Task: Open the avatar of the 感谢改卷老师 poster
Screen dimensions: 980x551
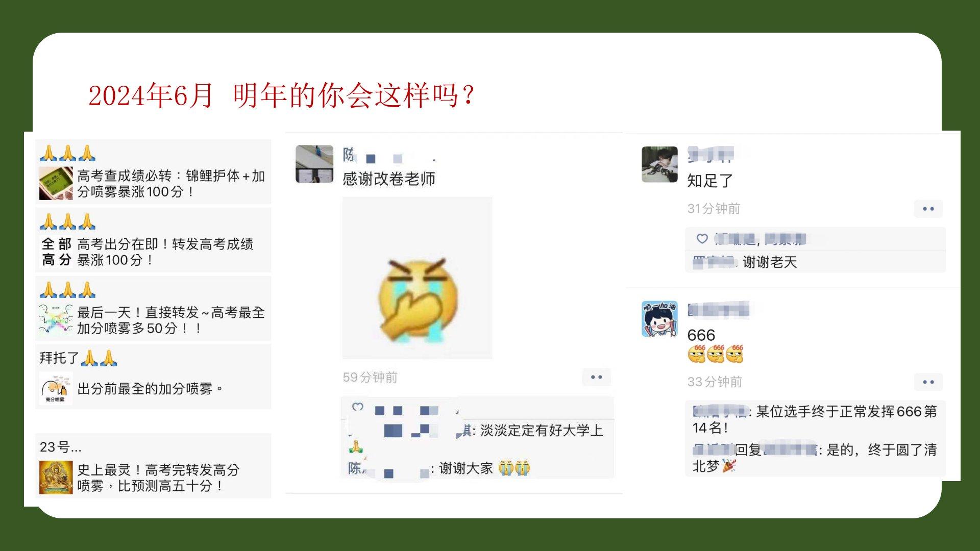Action: tap(314, 164)
